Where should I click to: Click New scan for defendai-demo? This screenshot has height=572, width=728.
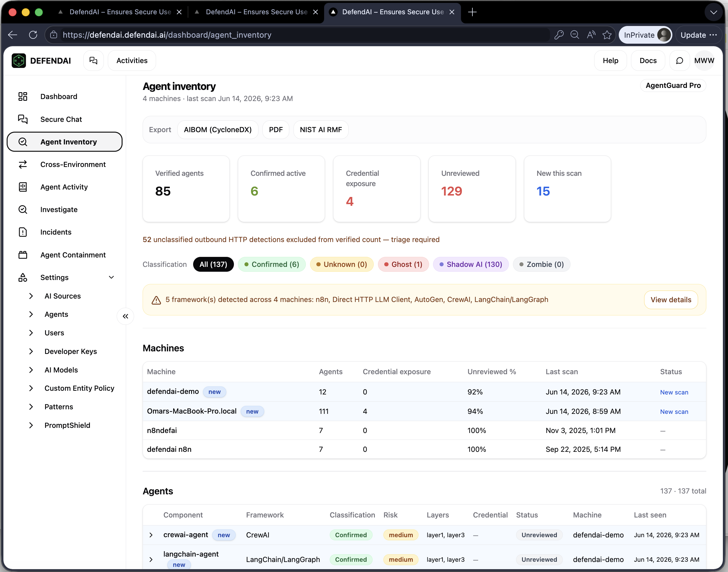(674, 392)
